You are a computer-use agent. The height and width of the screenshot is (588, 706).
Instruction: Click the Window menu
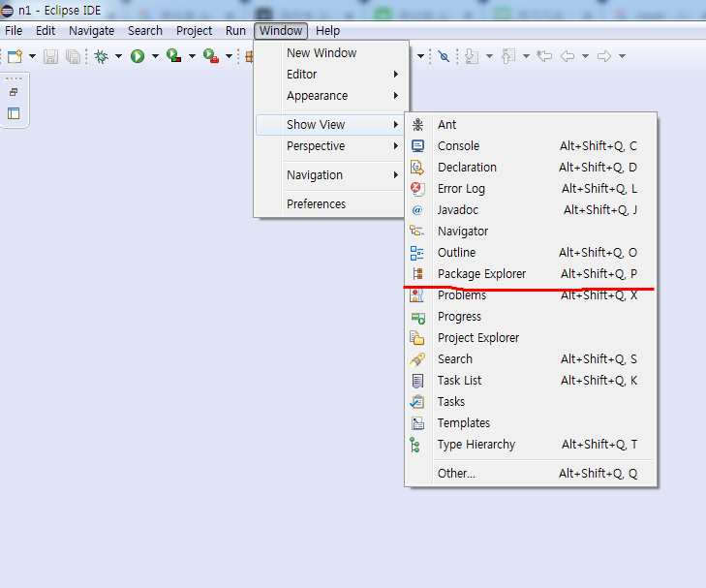click(x=281, y=31)
